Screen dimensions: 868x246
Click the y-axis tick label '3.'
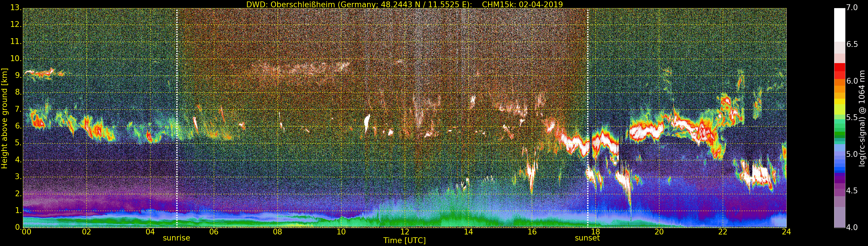tap(18, 177)
